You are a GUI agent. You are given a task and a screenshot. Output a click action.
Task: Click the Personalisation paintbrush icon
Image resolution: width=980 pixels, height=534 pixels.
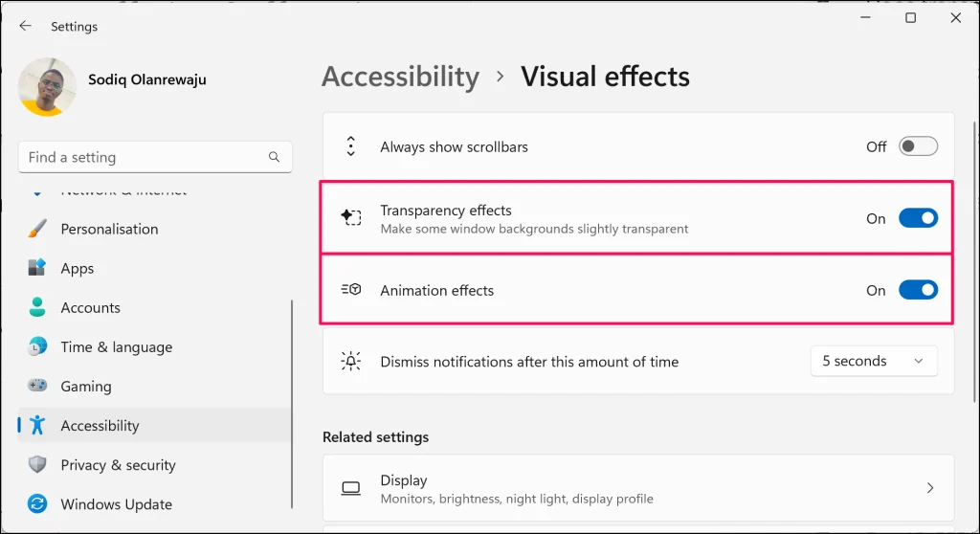37,229
